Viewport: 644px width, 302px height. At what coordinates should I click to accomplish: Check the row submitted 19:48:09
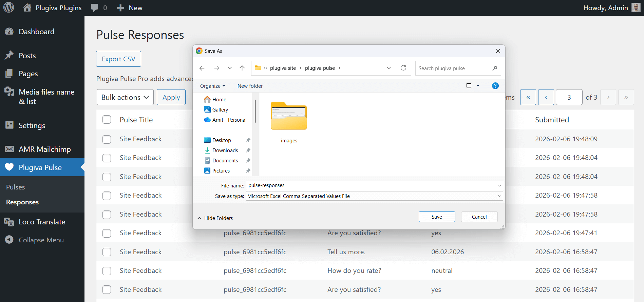tap(107, 139)
